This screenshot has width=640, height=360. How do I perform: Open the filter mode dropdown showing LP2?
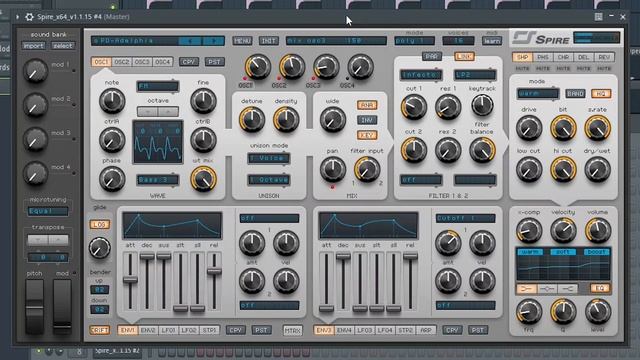[x=475, y=75]
